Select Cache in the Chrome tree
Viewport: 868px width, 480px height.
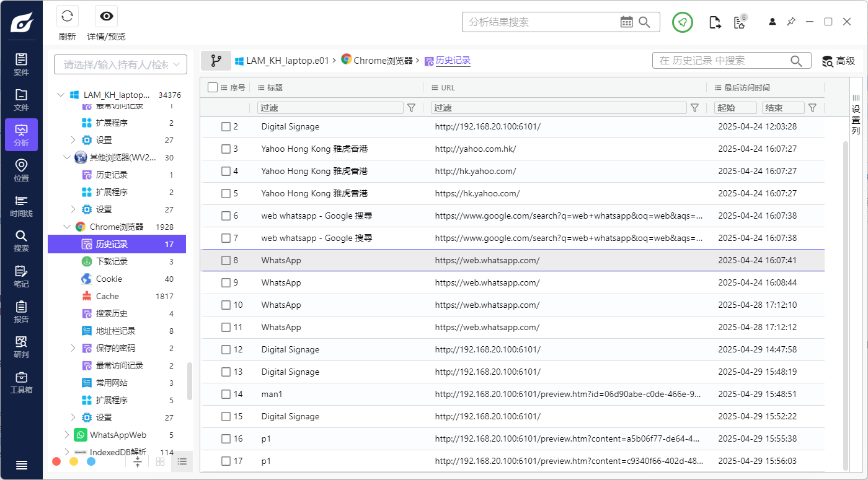pos(117,296)
